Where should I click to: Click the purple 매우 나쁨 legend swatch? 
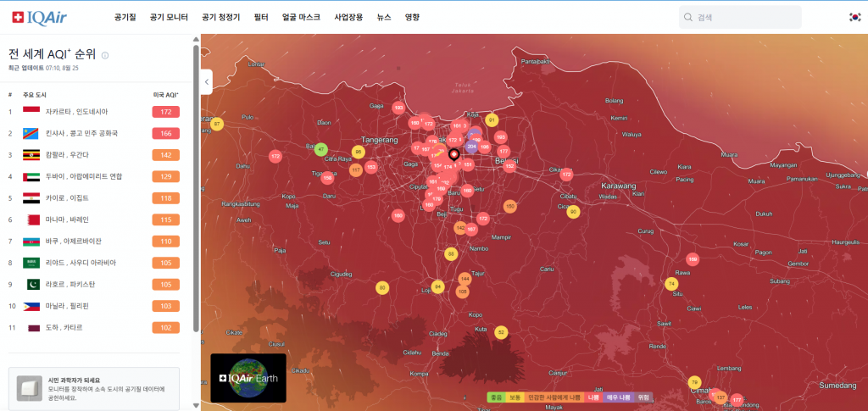[x=617, y=397]
